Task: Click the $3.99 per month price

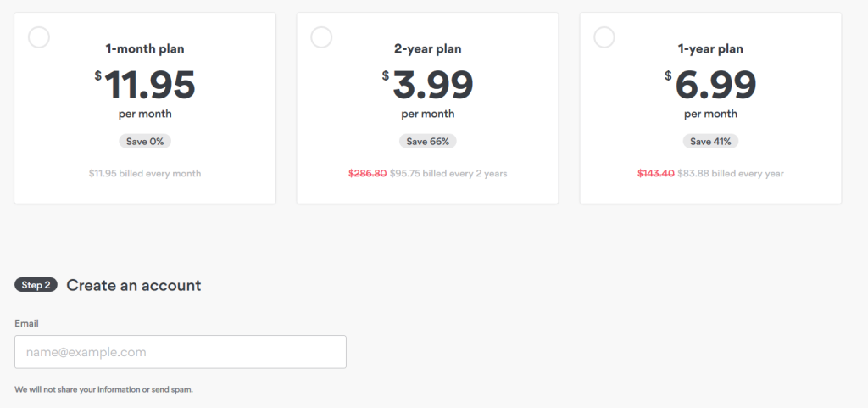Action: pos(431,85)
